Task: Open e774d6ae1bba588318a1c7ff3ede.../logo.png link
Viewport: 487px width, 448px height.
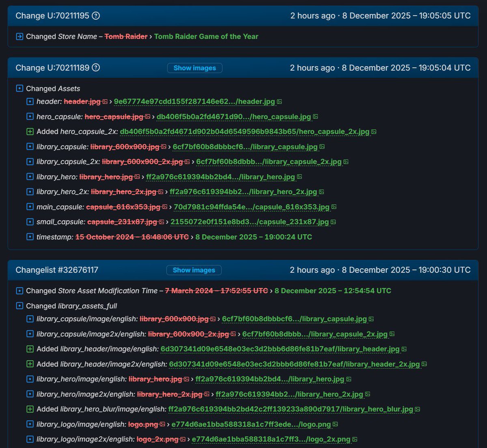Action: [x=251, y=424]
